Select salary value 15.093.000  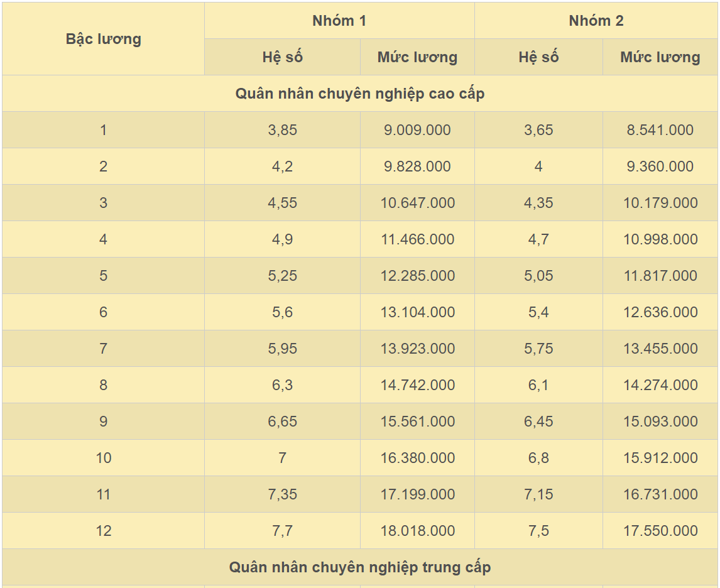pyautogui.click(x=660, y=422)
